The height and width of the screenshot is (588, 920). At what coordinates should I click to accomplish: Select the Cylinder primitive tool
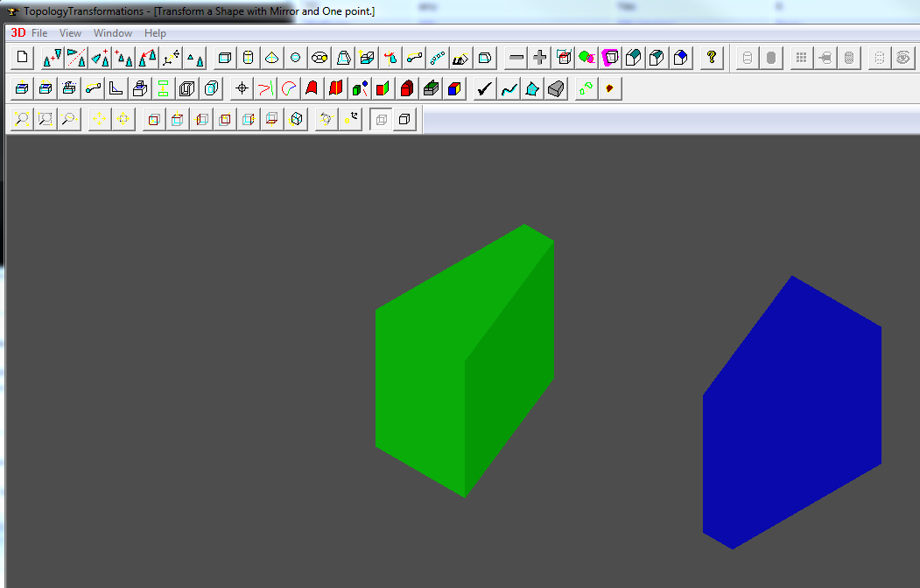coord(249,58)
